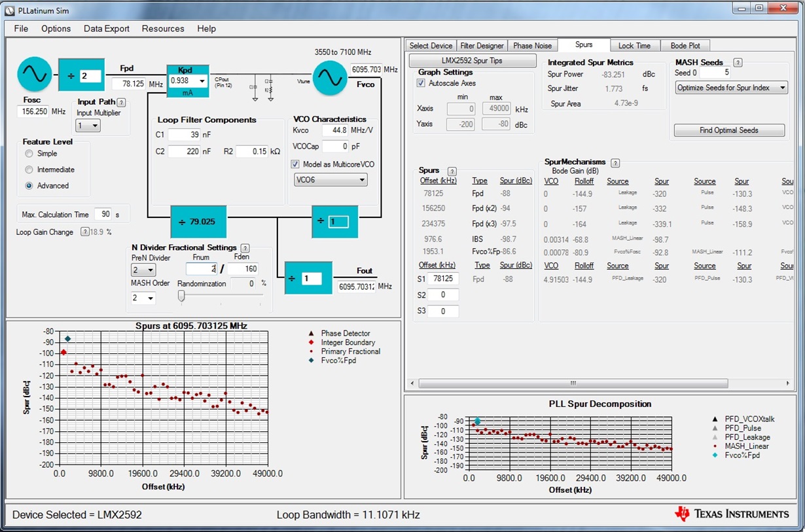Viewport: 805px width, 532px height.
Task: Open the Help menu
Action: [x=206, y=29]
